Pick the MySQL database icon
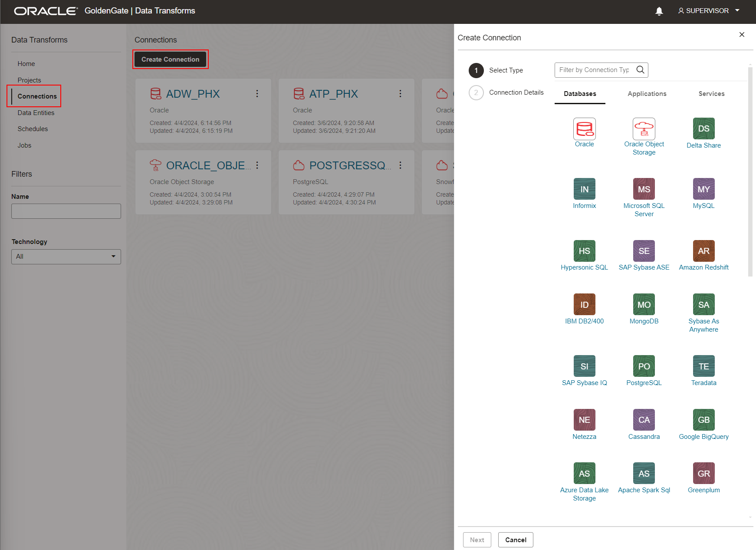Screen dimensions: 756x550 [x=703, y=189]
